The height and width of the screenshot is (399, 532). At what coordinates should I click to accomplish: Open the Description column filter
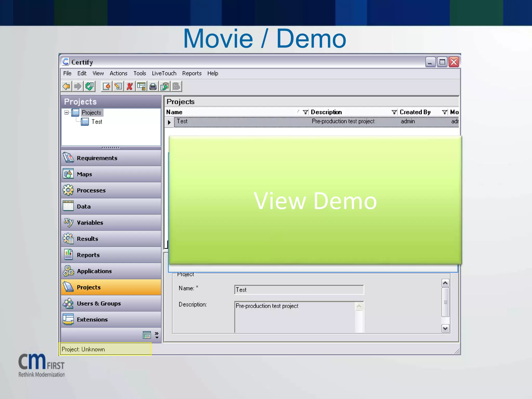(394, 112)
